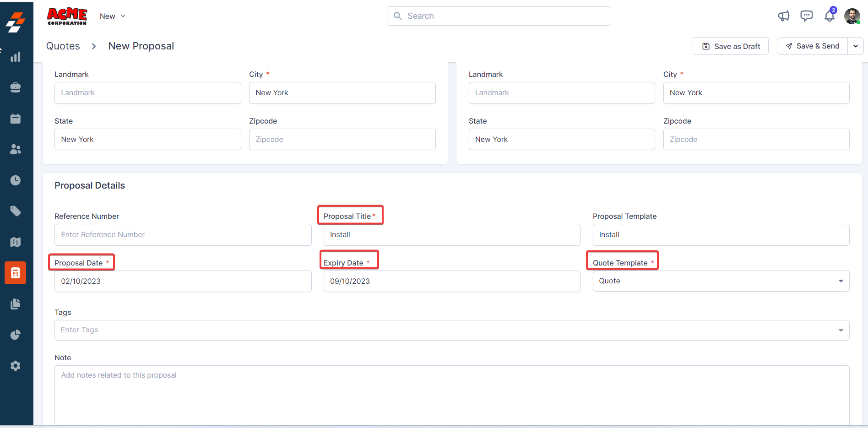
Task: Open the dashboard bar chart sidebar icon
Action: [x=16, y=57]
